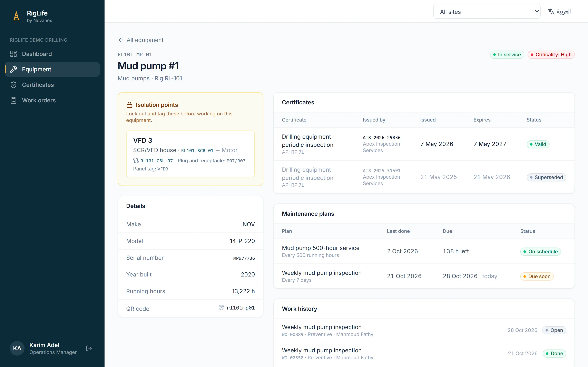Click the cable icon beside RL101-CBL-07
The width and height of the screenshot is (588, 367).
point(136,161)
